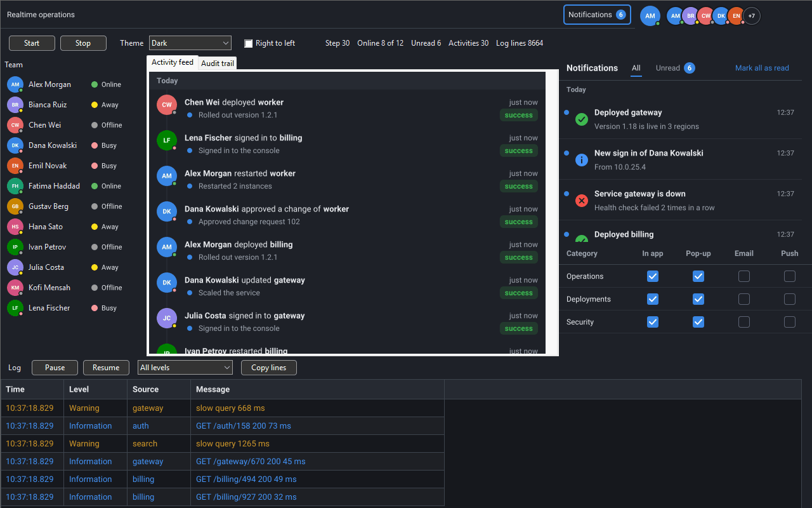Click the Copy lines button
The image size is (812, 508).
pyautogui.click(x=269, y=368)
